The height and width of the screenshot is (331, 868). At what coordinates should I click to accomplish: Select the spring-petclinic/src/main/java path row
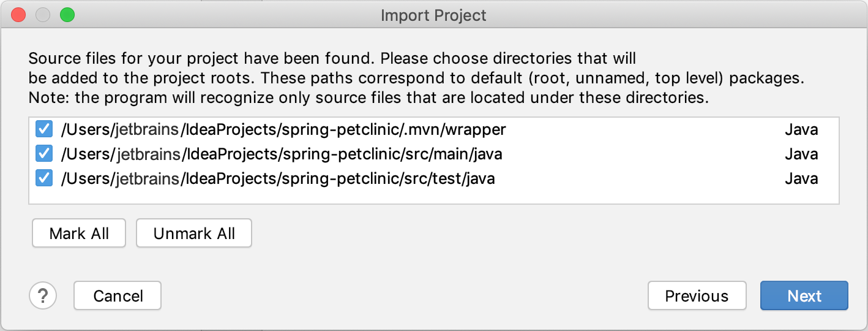coord(434,154)
